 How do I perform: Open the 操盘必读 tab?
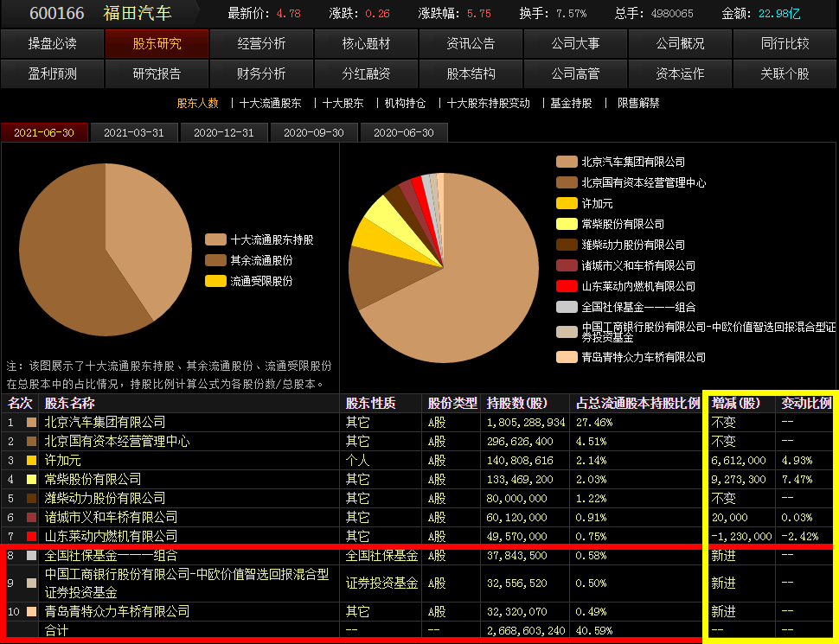click(52, 43)
